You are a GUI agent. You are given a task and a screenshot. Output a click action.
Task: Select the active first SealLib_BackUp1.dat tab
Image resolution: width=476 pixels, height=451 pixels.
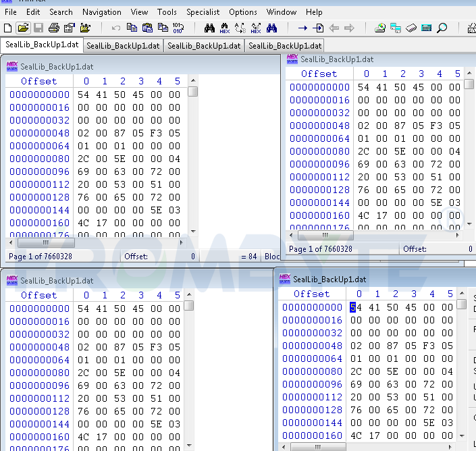pos(42,45)
